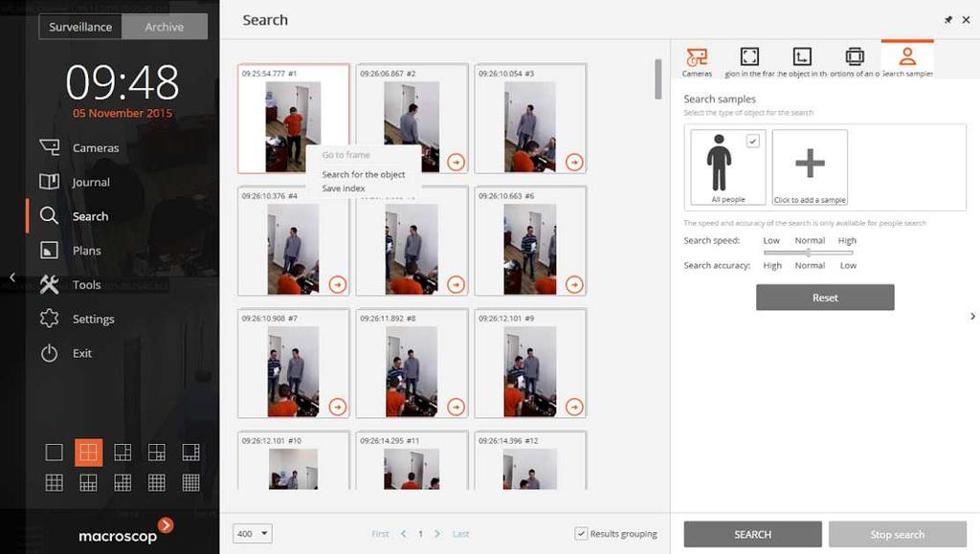Open the Search samples tab
The height and width of the screenshot is (554, 980).
click(907, 60)
